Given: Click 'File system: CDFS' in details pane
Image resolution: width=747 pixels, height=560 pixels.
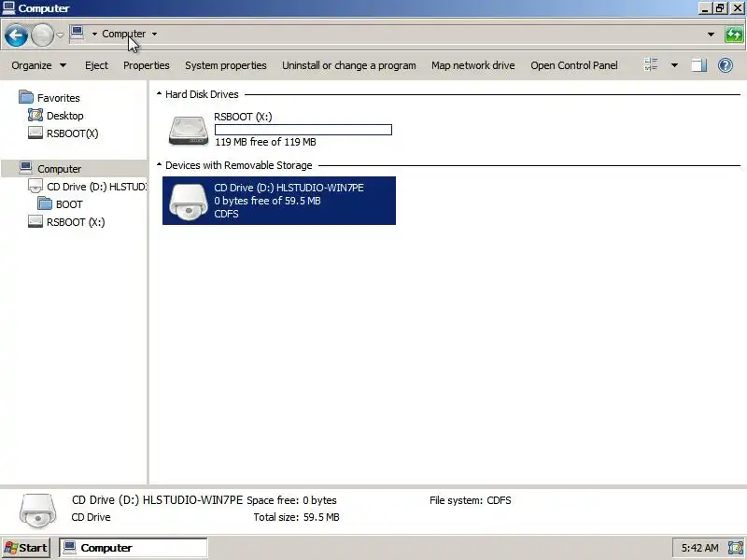Looking at the screenshot, I should 471,500.
